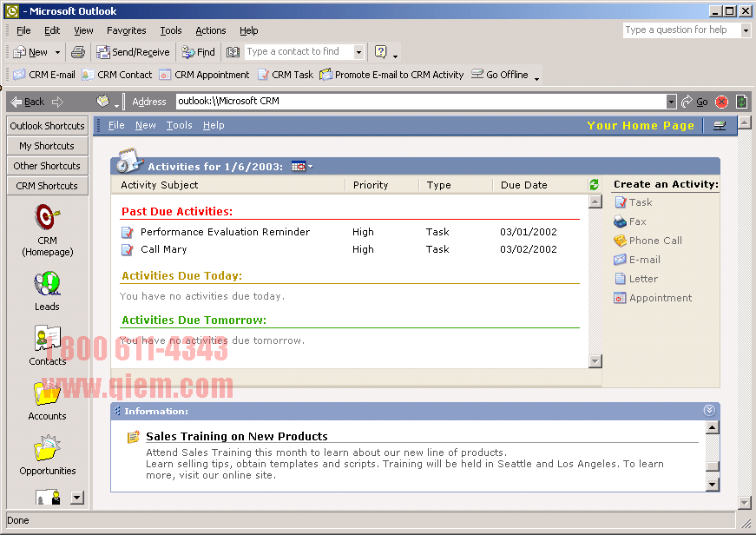The image size is (756, 535).
Task: Open the Outlook File menu
Action: pyautogui.click(x=23, y=30)
